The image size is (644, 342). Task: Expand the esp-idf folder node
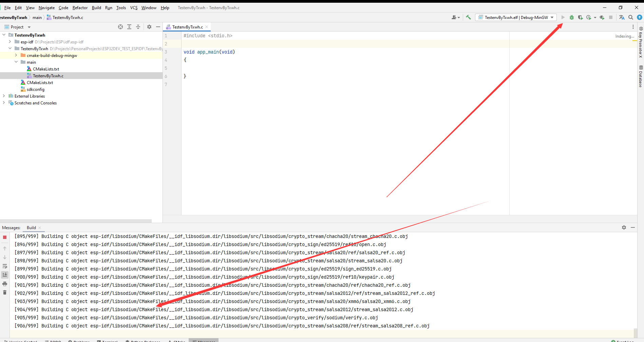[10, 42]
